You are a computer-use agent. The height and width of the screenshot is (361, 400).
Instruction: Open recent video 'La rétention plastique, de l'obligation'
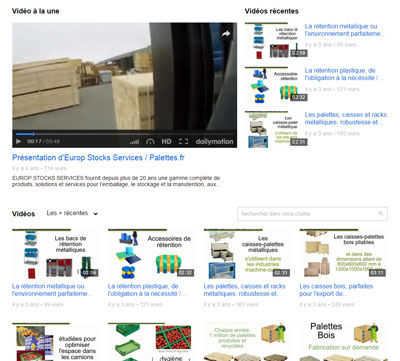pos(344,74)
